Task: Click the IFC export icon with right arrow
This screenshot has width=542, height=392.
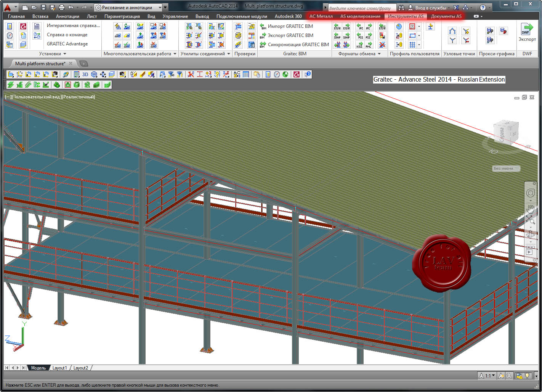Action: [369, 26]
